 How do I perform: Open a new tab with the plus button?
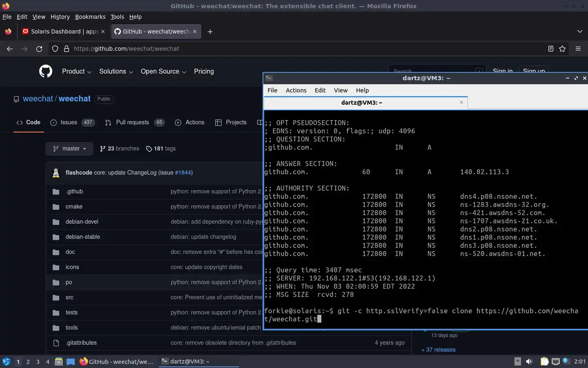210,31
